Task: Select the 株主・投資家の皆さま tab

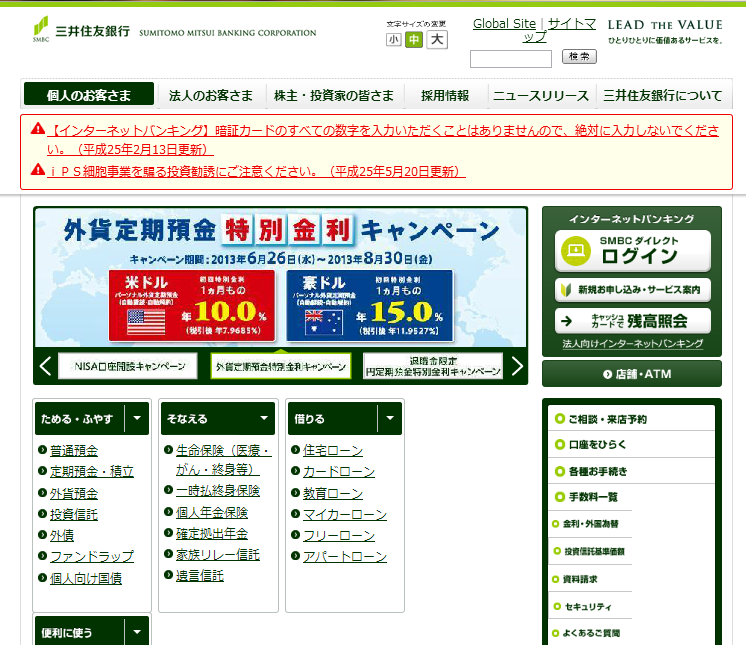Action: click(334, 95)
